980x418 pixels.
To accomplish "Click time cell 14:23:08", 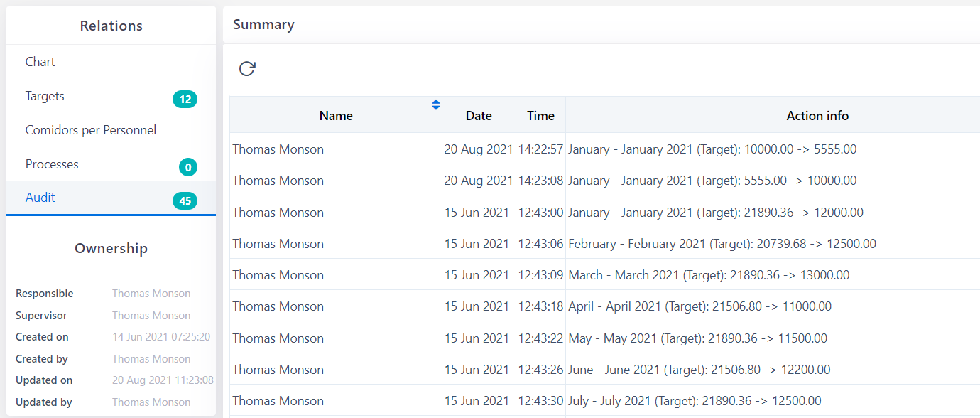I will [x=540, y=181].
